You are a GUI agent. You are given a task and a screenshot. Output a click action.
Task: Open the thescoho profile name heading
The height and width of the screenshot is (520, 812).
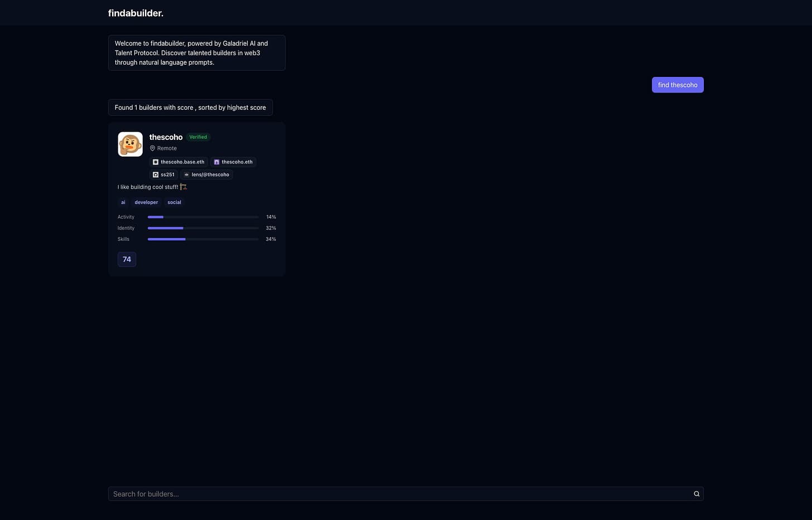pos(166,137)
